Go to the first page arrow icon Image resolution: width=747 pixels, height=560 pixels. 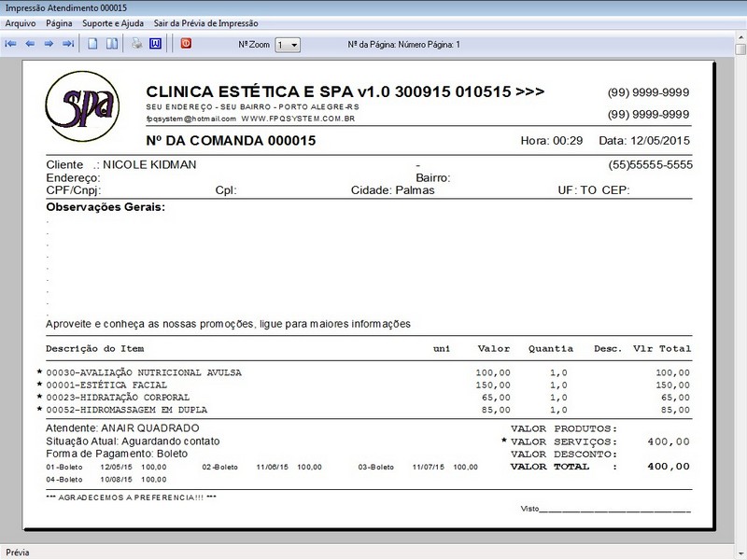[x=10, y=44]
